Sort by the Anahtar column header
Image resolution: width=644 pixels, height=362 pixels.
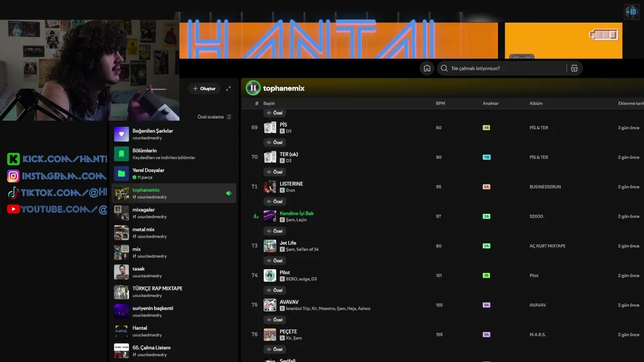491,104
